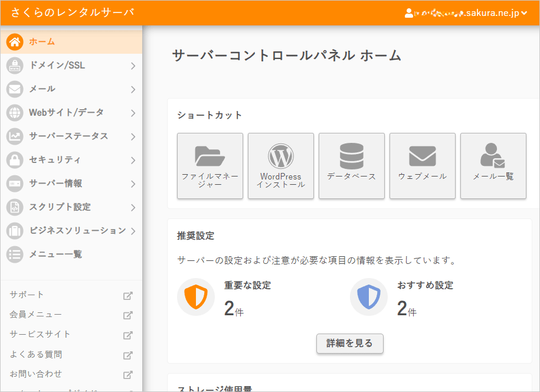Click the サーバー情報 server icon
The height and width of the screenshot is (392, 540).
[x=15, y=184]
